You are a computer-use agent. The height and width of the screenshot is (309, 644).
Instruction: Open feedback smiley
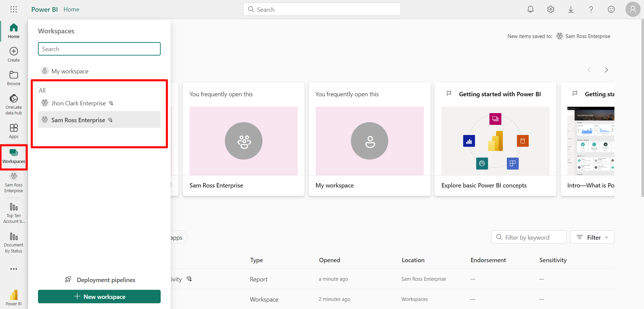point(611,9)
